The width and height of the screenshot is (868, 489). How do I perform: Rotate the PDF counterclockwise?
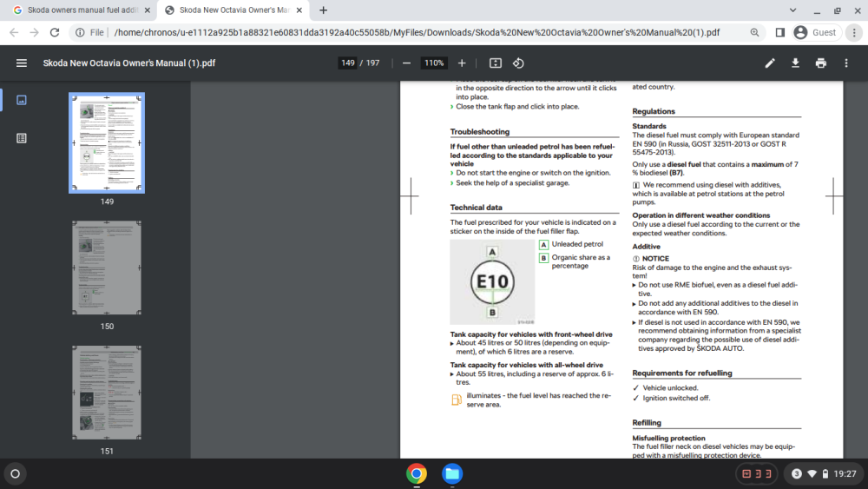coord(518,63)
